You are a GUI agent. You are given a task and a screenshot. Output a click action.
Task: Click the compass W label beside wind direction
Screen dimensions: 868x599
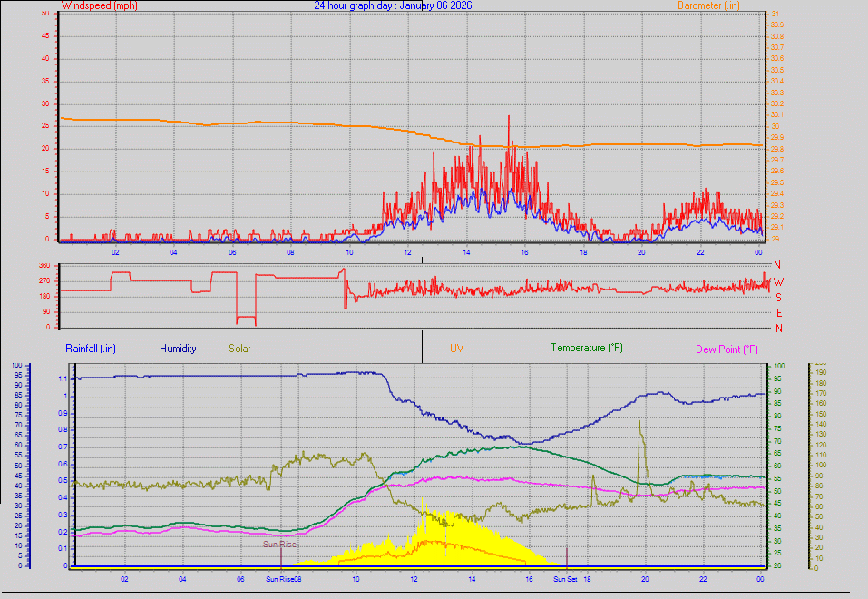[x=776, y=282]
